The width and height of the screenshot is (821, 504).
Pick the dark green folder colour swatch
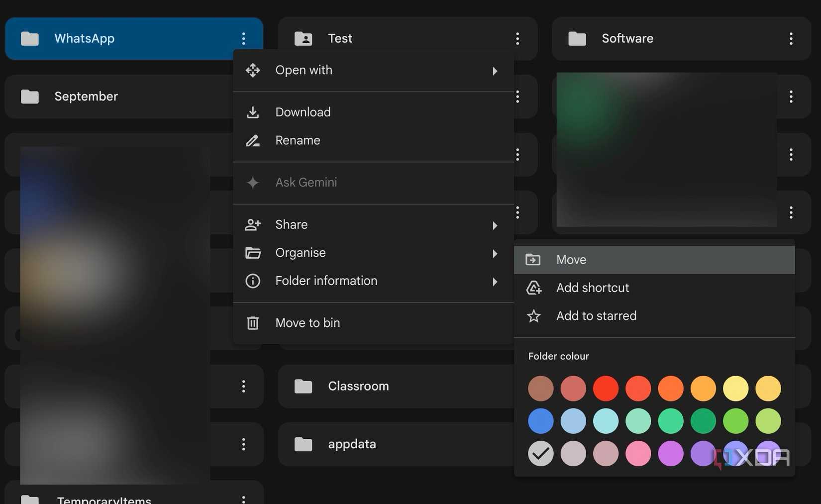tap(703, 421)
